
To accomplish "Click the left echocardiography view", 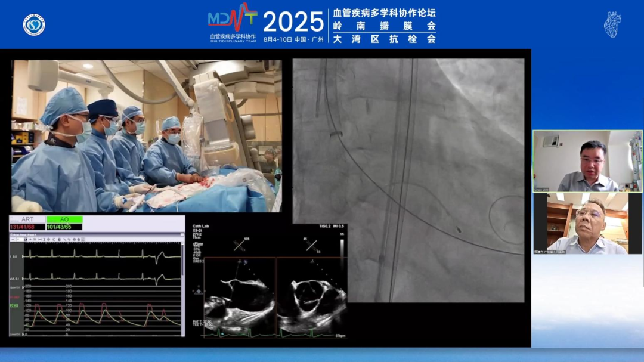I will click(240, 295).
